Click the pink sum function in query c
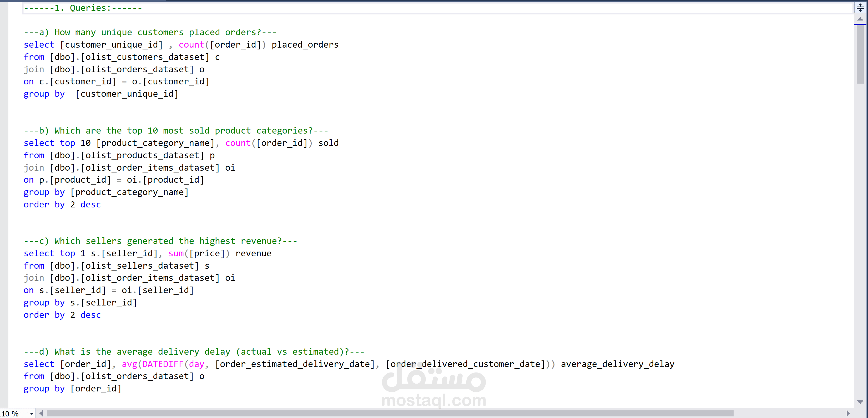The width and height of the screenshot is (868, 418). [x=176, y=254]
